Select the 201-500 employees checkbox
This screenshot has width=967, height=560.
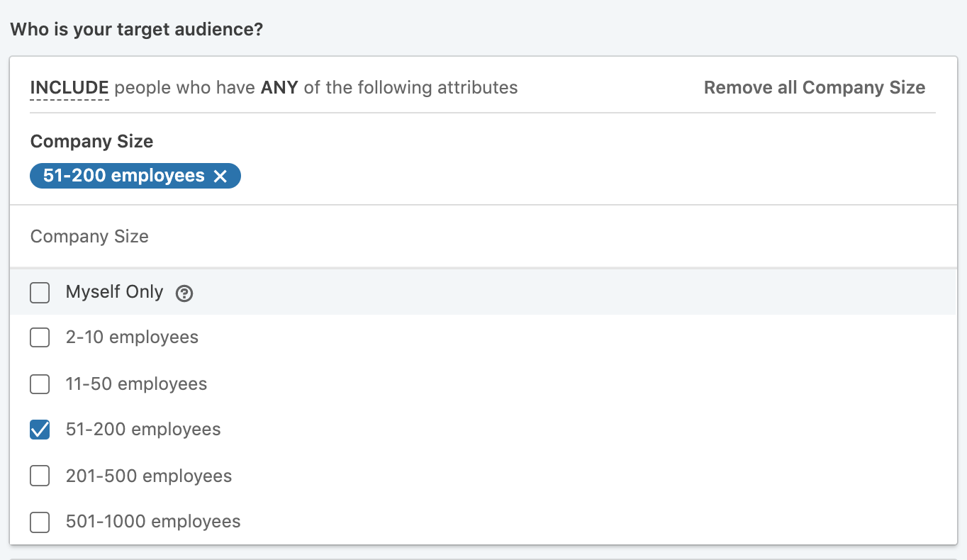click(40, 476)
